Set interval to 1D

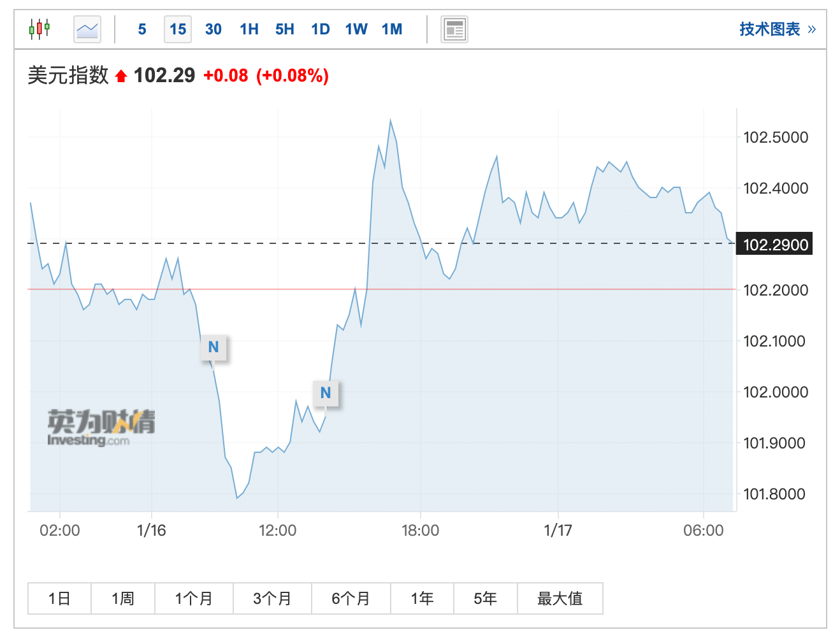pos(321,29)
